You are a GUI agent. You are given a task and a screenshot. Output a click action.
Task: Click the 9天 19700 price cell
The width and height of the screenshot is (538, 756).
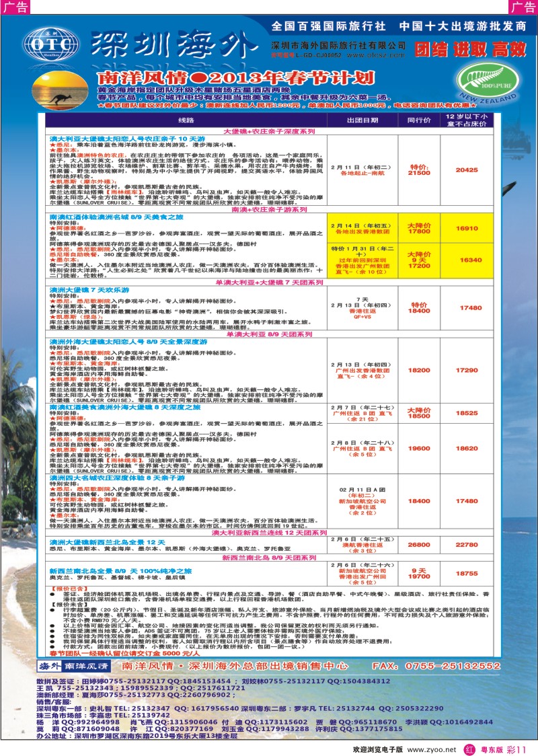pos(419,573)
